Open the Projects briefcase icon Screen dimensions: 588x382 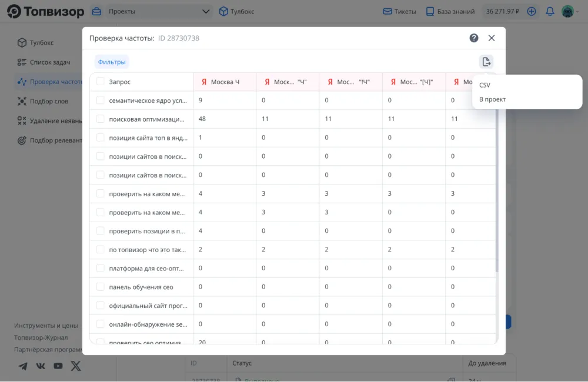(96, 11)
